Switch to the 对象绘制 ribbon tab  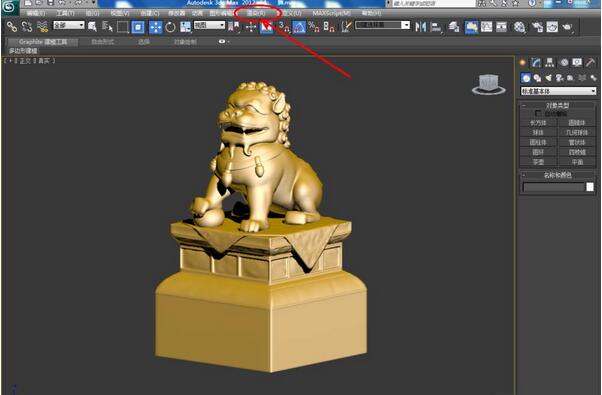pyautogui.click(x=185, y=42)
